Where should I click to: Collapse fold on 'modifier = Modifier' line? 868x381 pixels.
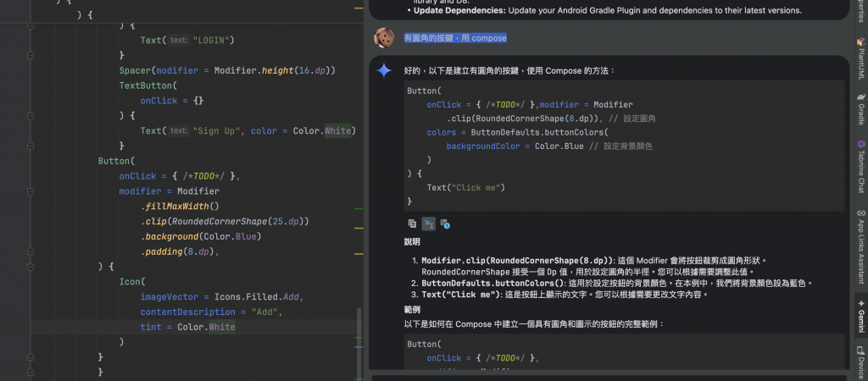(x=31, y=191)
